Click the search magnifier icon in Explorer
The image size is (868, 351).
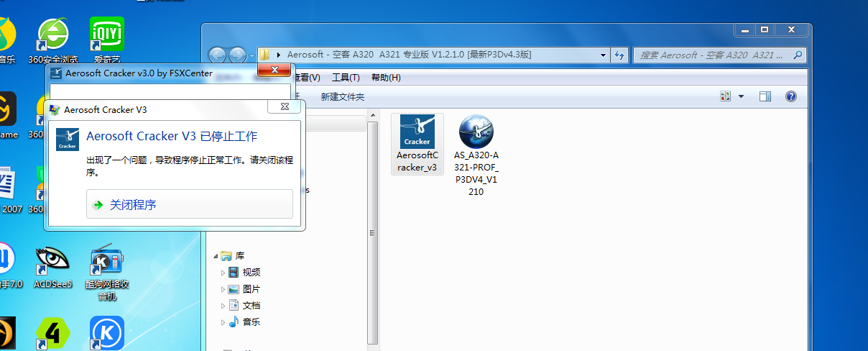797,55
